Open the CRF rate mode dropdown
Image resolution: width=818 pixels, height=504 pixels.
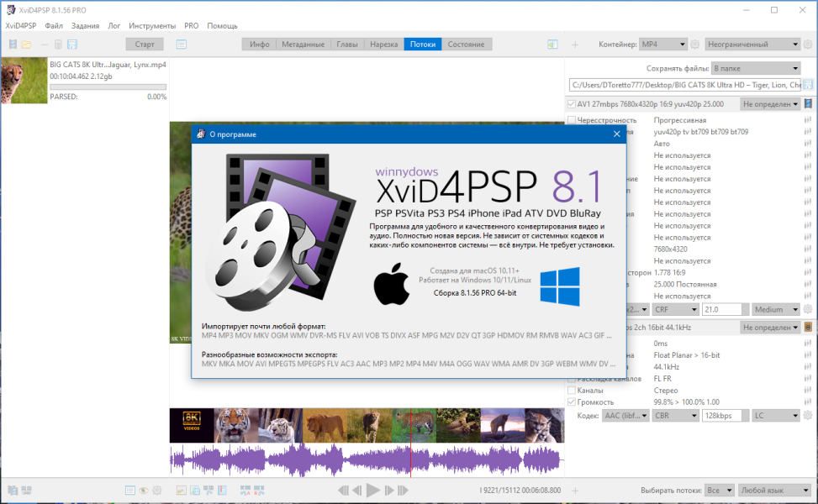pyautogui.click(x=676, y=309)
